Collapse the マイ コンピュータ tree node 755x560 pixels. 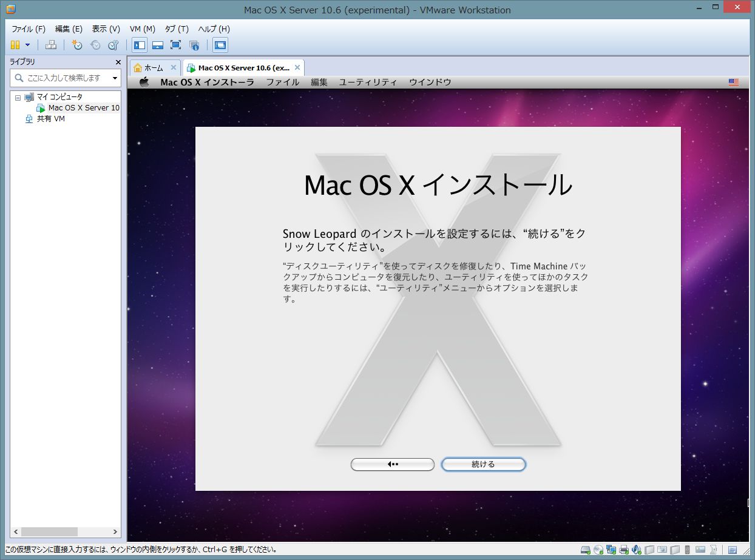18,97
